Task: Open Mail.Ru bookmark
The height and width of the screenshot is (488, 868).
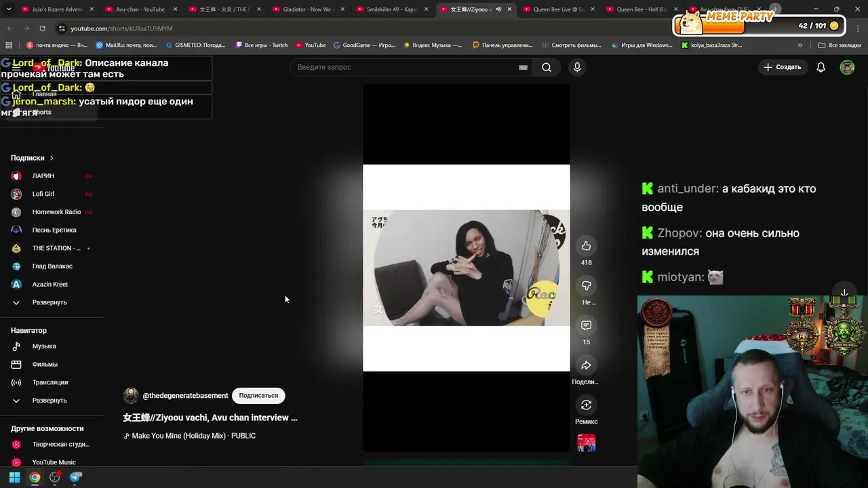Action: coord(126,45)
